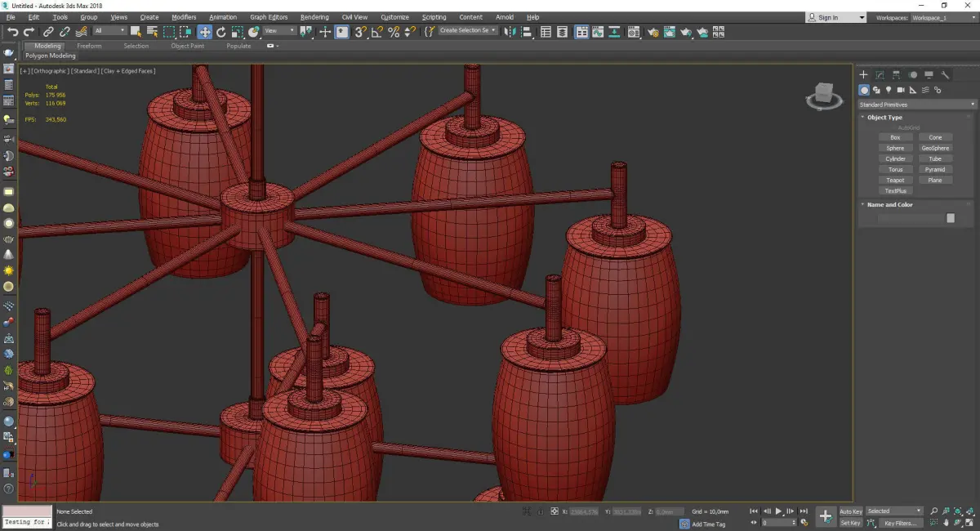Activate the Select and Rotate tool
This screenshot has height=531, width=980.
point(221,32)
